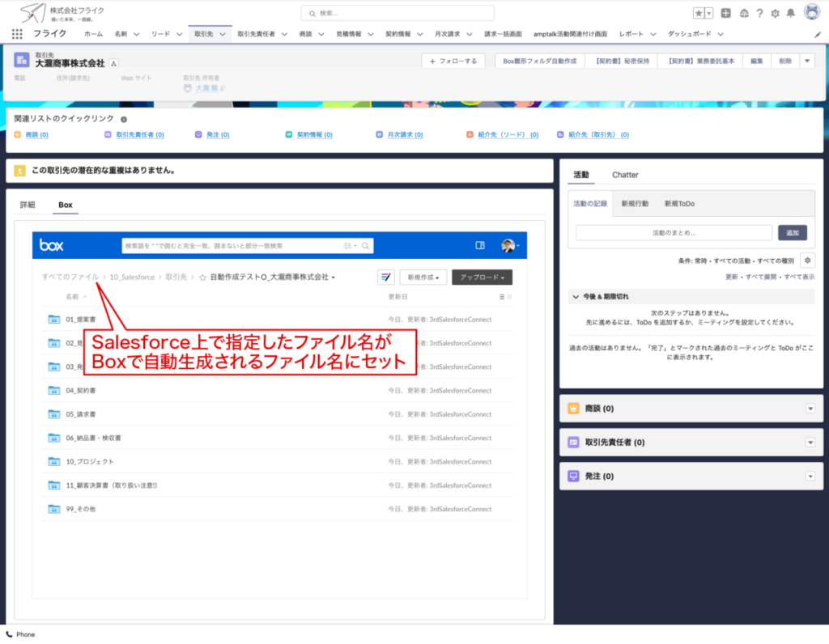
Task: Click the 編集 button
Action: [x=757, y=61]
